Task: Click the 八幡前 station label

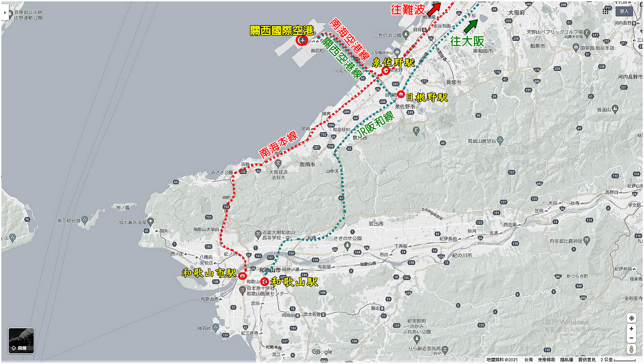Action: coord(206,257)
